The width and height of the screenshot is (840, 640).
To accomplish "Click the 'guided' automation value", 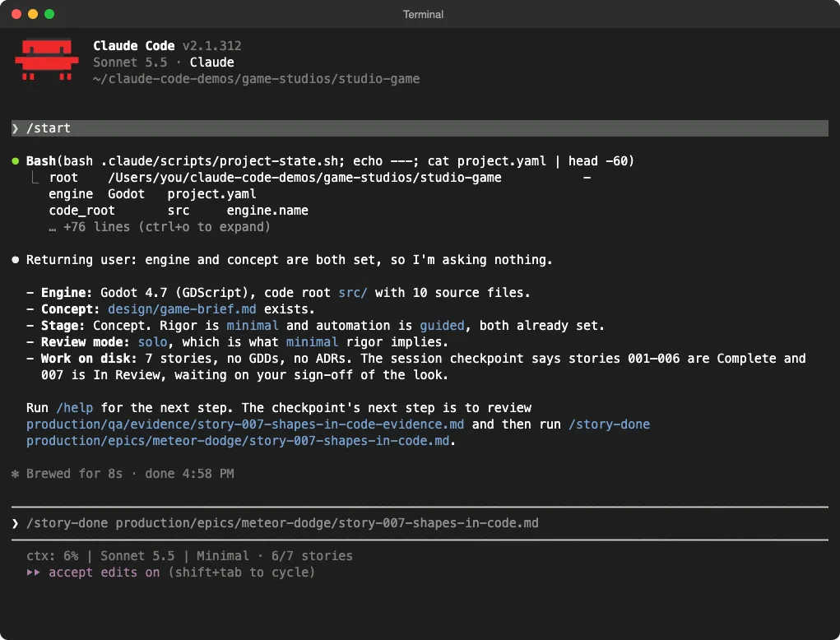I will (442, 326).
